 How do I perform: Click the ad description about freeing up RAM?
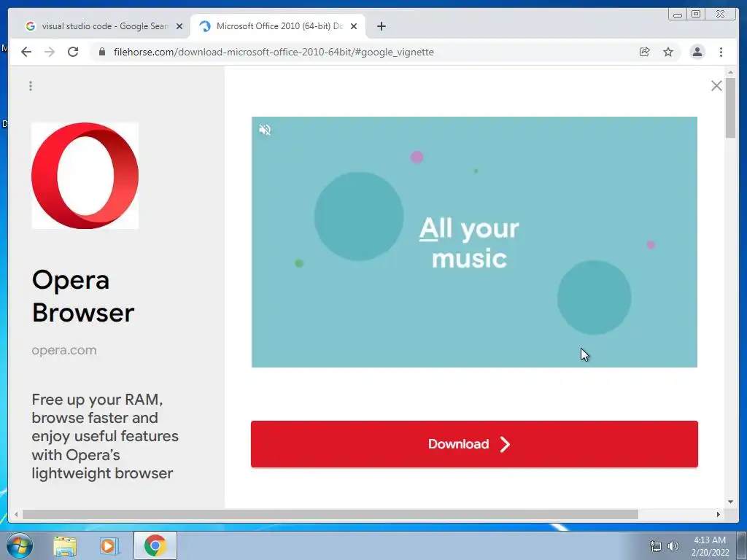click(x=105, y=436)
